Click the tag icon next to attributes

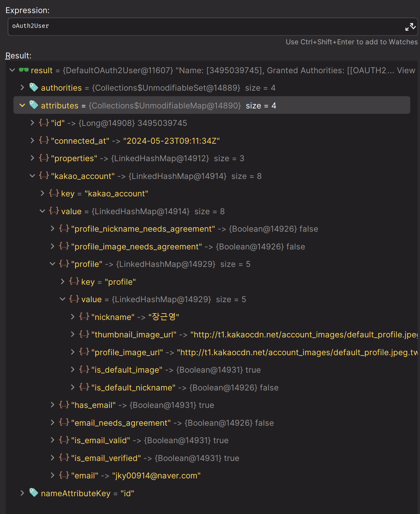34,105
